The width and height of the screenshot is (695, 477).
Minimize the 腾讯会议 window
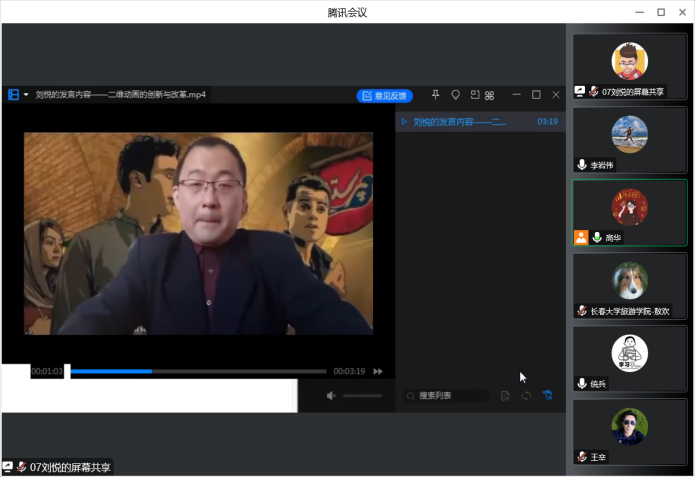pyautogui.click(x=640, y=12)
